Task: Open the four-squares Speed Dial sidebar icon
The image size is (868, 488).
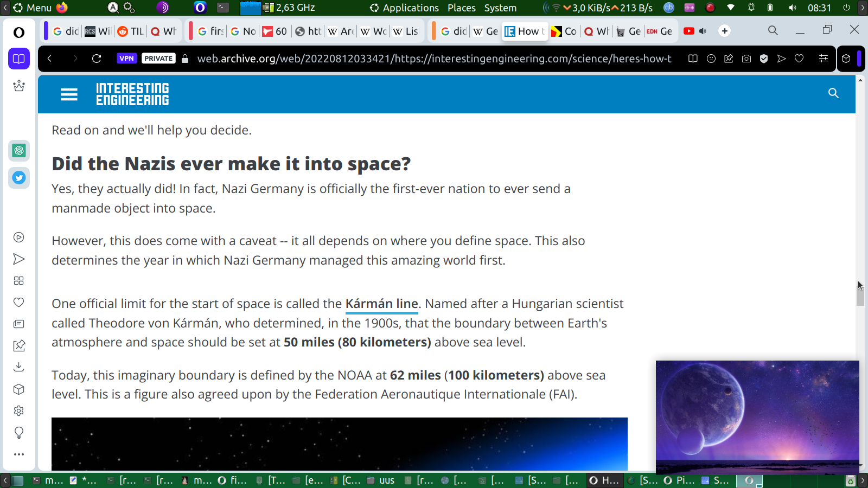Action: point(19,281)
